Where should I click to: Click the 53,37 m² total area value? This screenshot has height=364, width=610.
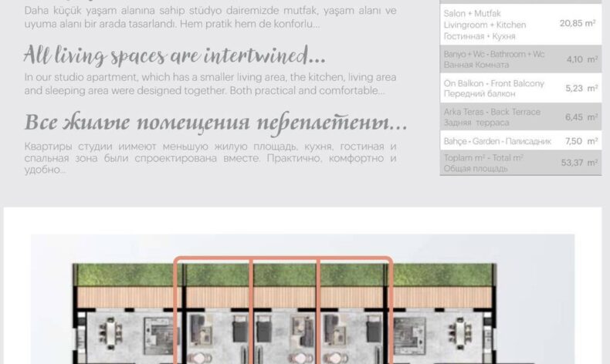(579, 163)
